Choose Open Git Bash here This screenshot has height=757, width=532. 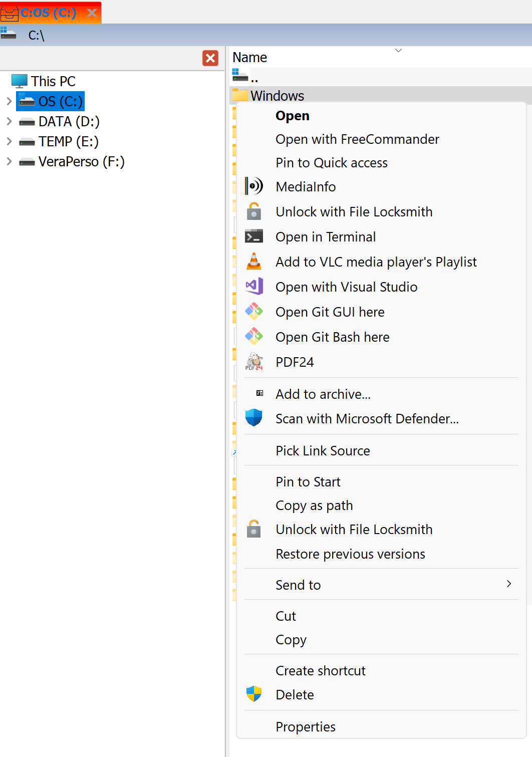tap(381, 337)
